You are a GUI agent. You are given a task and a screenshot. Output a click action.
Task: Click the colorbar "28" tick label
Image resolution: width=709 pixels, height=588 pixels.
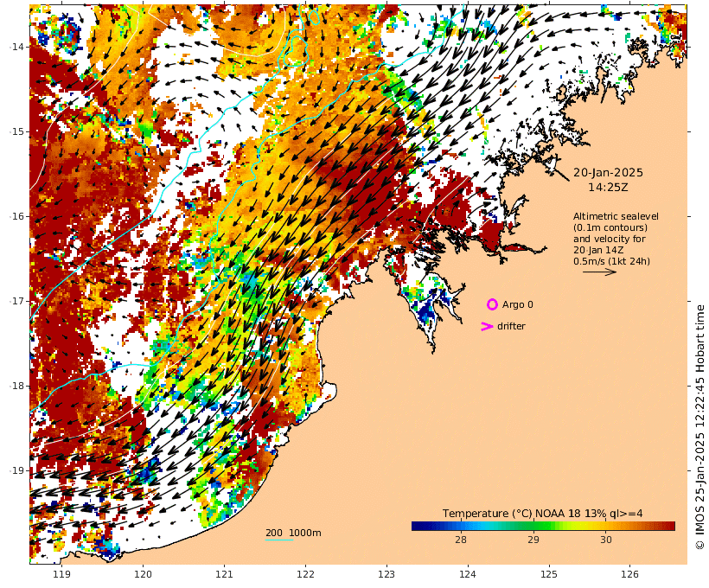click(461, 540)
